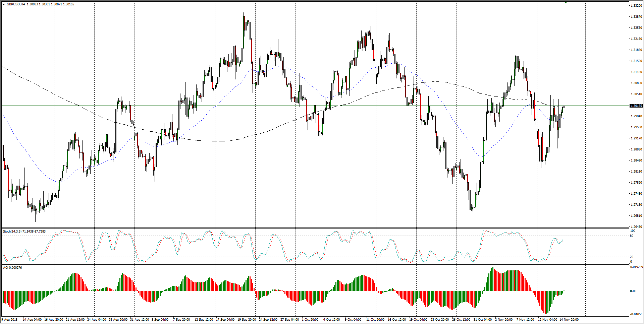
Task: Click the 5 Sep 04:00 time axis label
Action: tap(161, 320)
